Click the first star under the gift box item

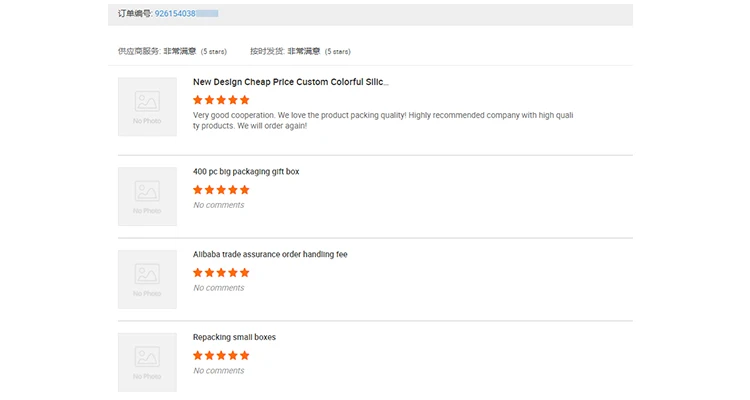coord(198,189)
